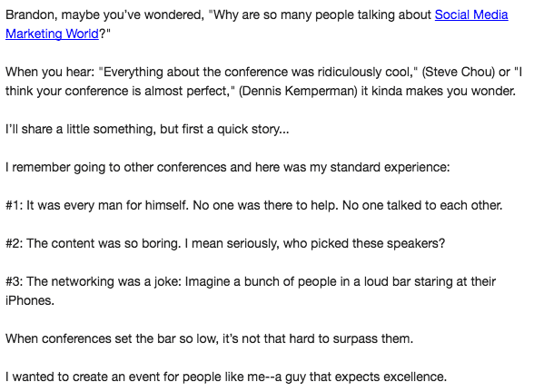Click the word 'iPhones.' in the text

coord(30,300)
